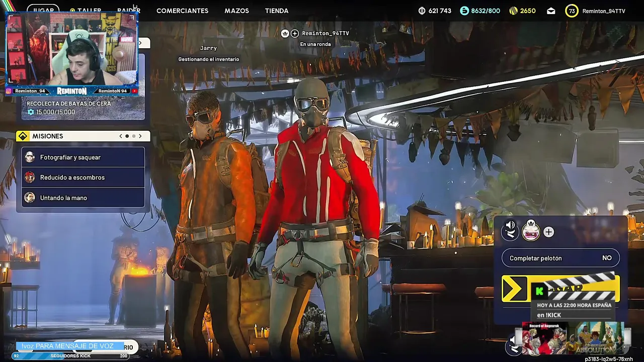The image size is (644, 362).
Task: Click the gear icon beside 15 000/15 000
Action: click(x=31, y=112)
